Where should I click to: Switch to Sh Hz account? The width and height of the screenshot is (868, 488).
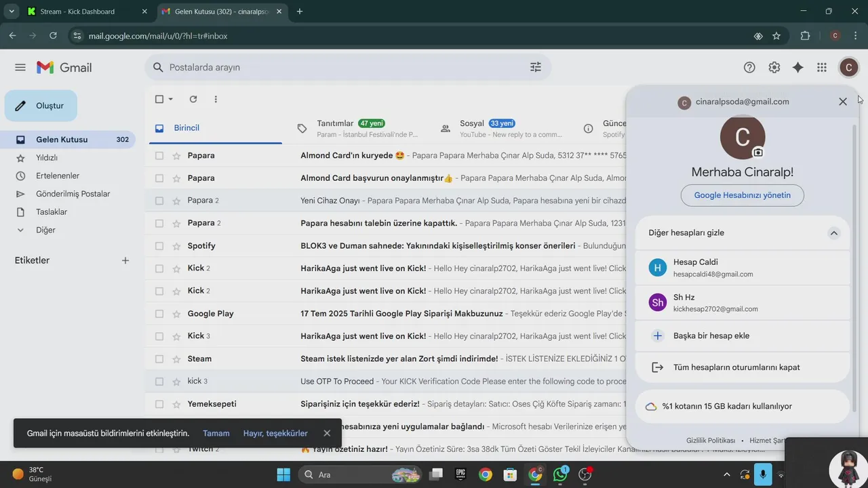tap(743, 302)
